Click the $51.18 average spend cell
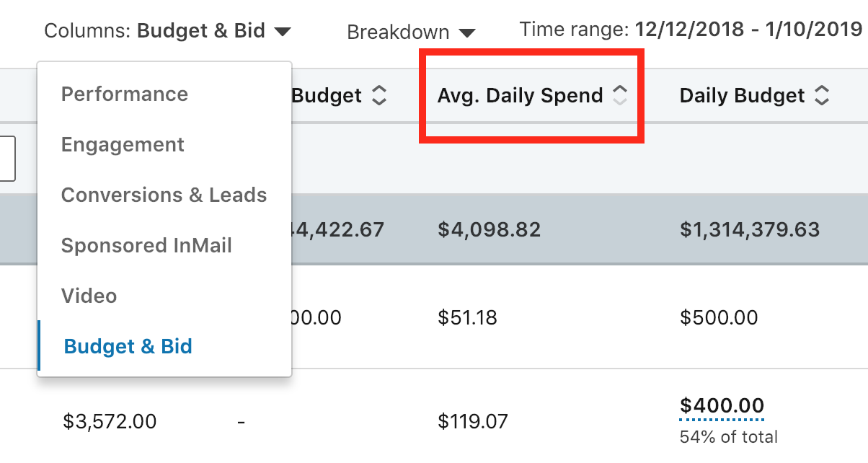This screenshot has height=463, width=868. (467, 317)
